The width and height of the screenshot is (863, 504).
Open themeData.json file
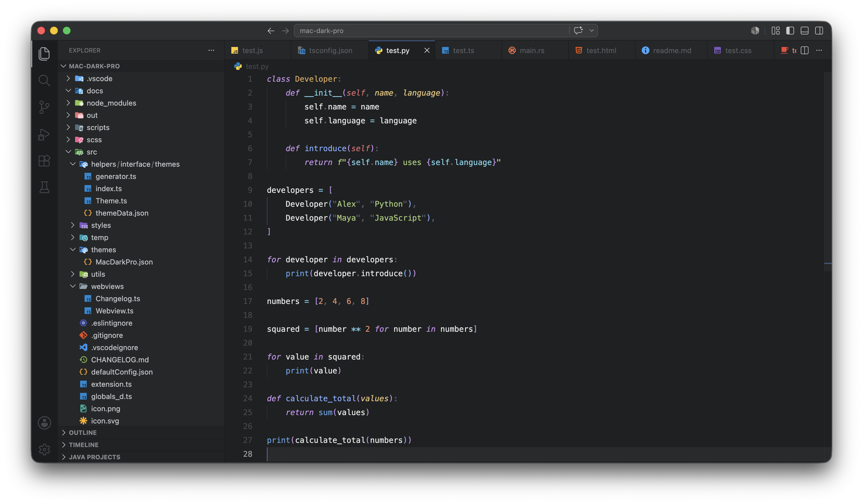pos(141,213)
